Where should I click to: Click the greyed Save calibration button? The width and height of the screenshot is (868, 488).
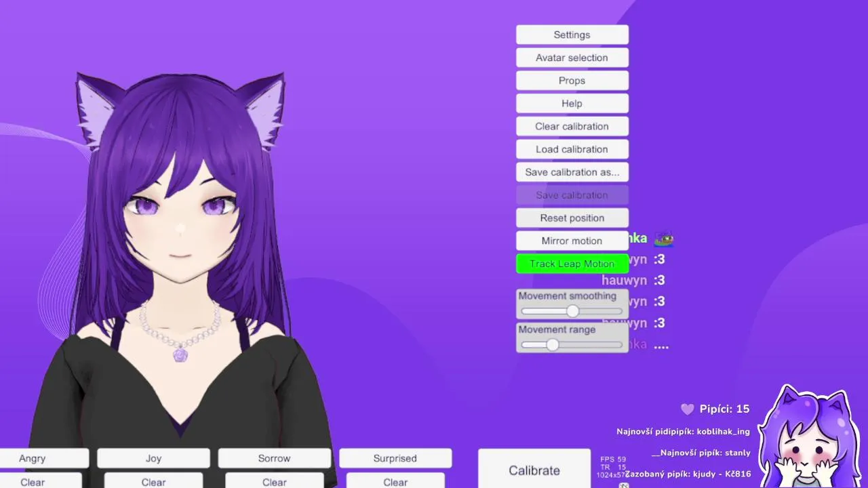[572, 195]
